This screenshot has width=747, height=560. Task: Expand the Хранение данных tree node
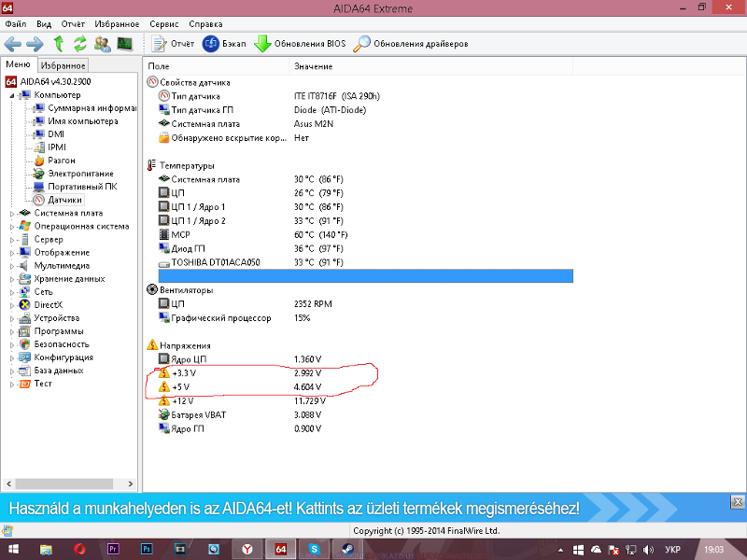coord(12,279)
